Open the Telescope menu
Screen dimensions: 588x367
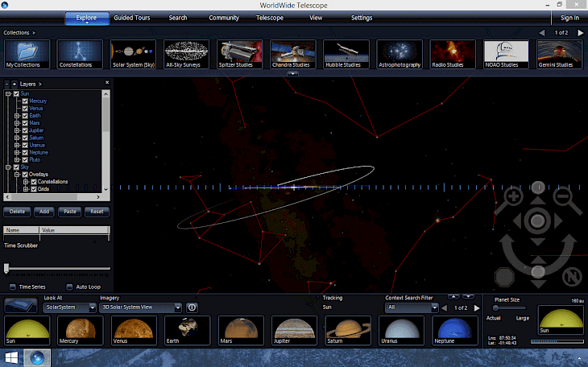click(x=270, y=18)
